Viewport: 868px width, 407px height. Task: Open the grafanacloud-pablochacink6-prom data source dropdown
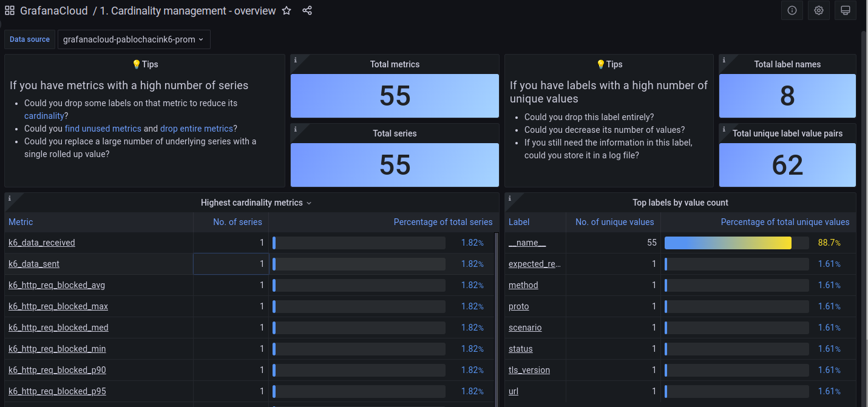pyautogui.click(x=134, y=39)
